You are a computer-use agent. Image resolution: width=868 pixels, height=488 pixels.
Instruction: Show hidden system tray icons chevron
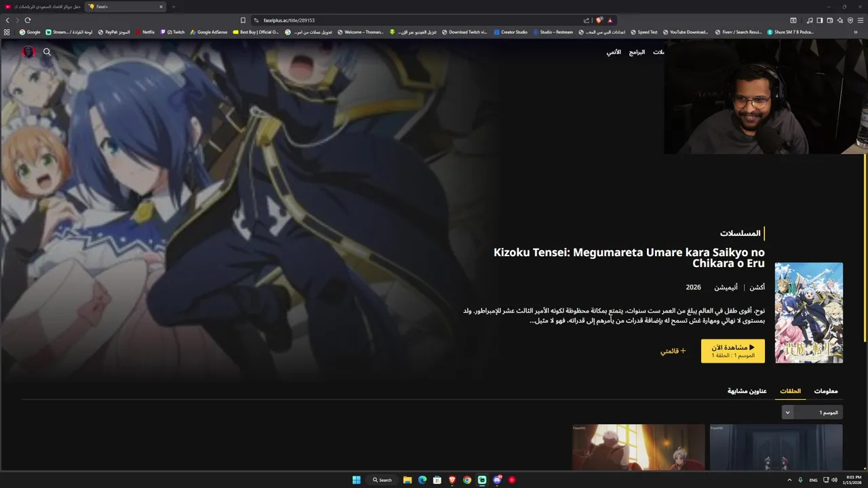pyautogui.click(x=790, y=480)
